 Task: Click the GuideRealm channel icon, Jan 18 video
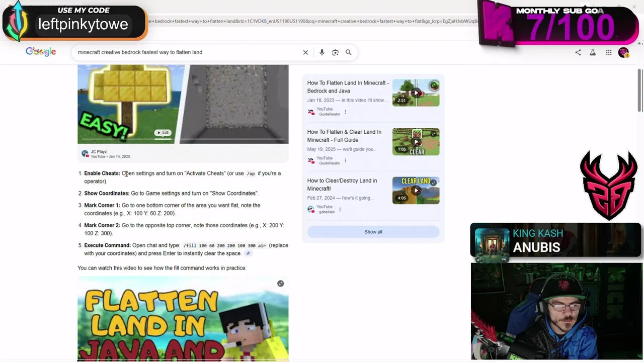coord(311,112)
